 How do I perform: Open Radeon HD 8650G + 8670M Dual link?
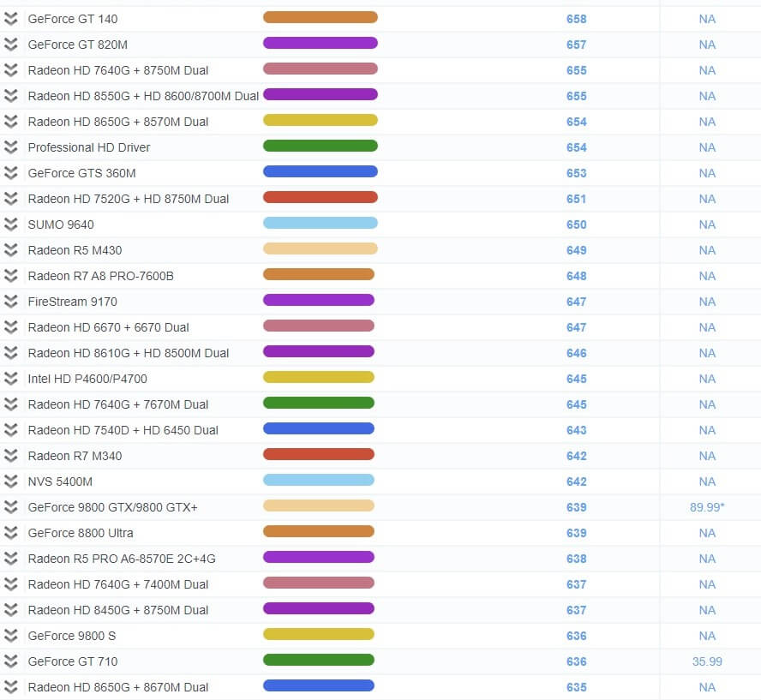(118, 687)
